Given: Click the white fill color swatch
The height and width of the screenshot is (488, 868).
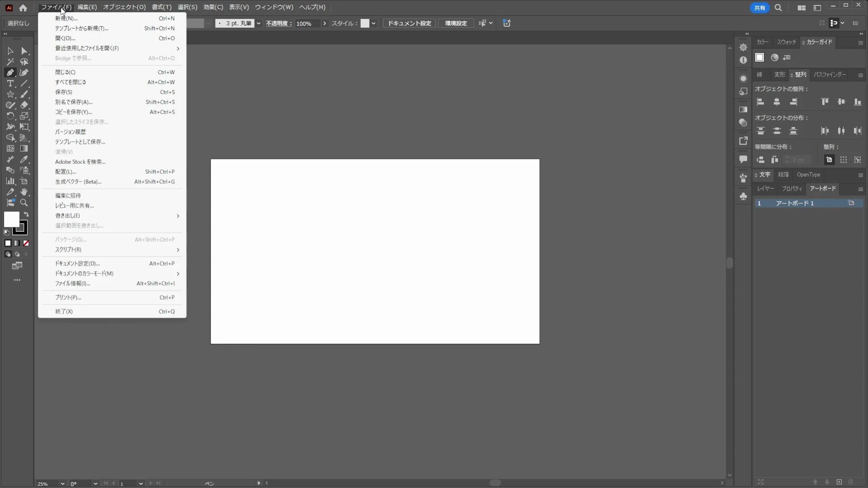Looking at the screenshot, I should click(11, 220).
